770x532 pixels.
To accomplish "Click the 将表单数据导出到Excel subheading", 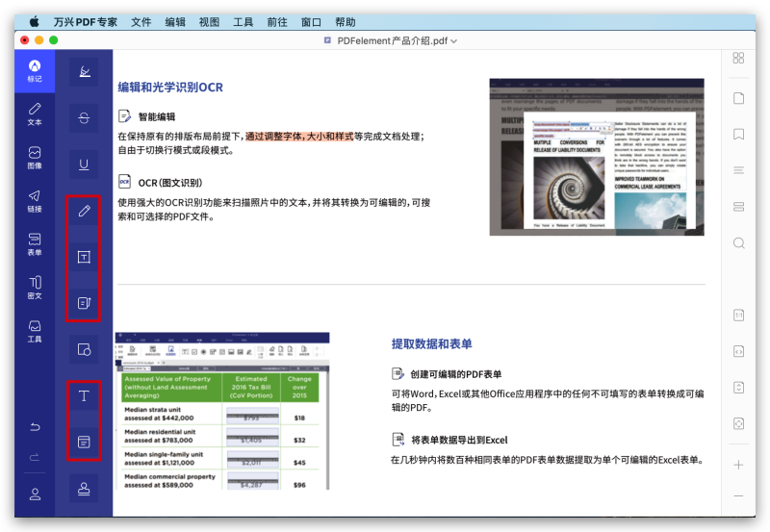I will pos(459,440).
